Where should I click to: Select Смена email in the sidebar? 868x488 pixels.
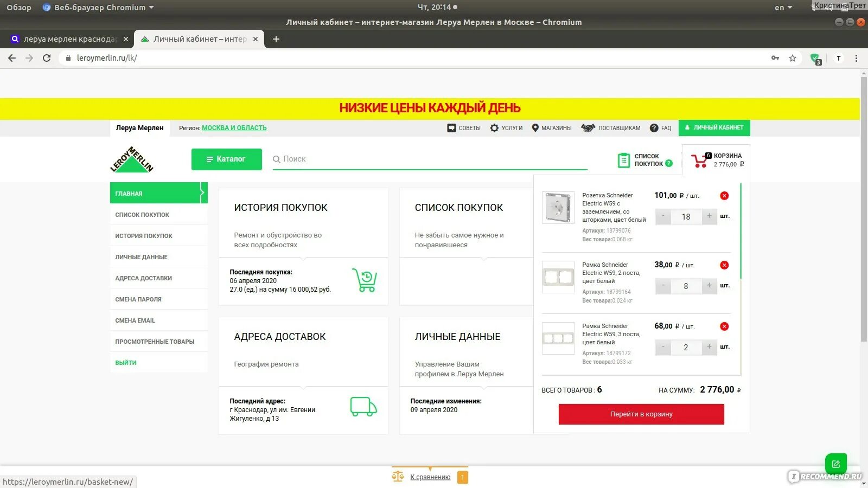(x=158, y=320)
